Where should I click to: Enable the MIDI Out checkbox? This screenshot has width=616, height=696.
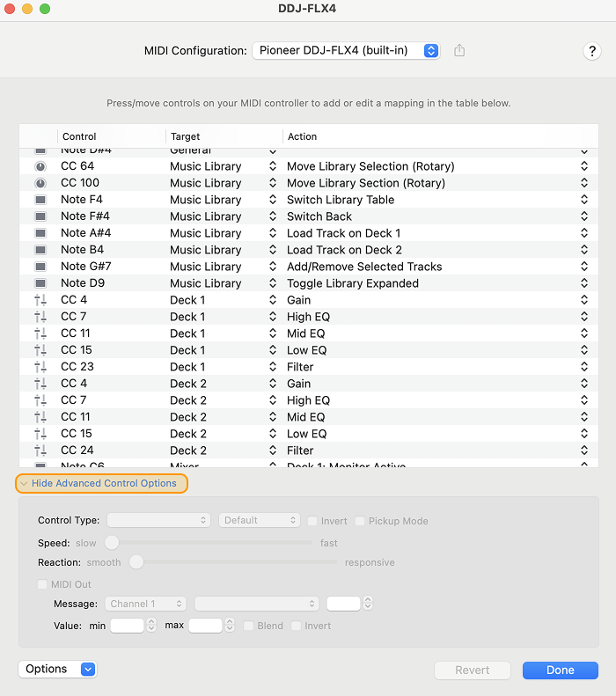(x=42, y=584)
